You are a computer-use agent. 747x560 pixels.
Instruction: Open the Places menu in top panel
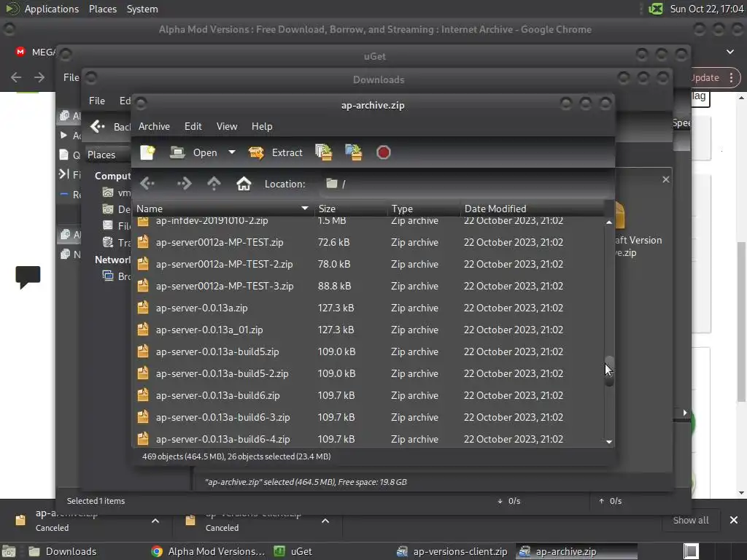102,9
